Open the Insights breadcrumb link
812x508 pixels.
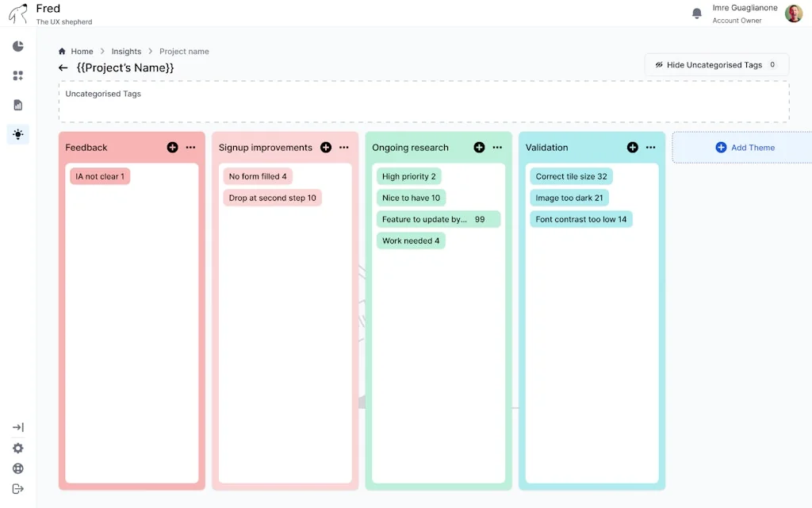click(x=126, y=51)
